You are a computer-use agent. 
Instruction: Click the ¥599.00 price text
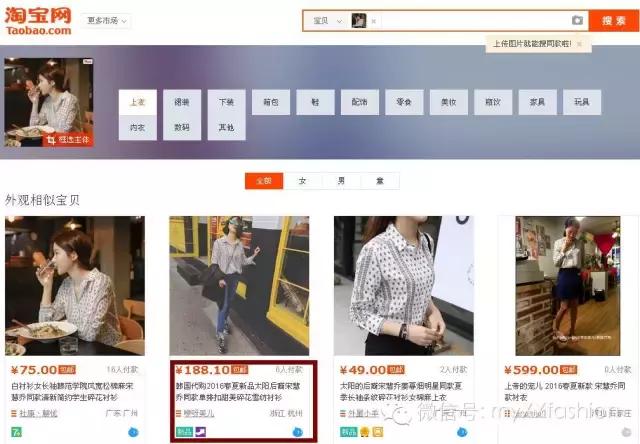[532, 370]
